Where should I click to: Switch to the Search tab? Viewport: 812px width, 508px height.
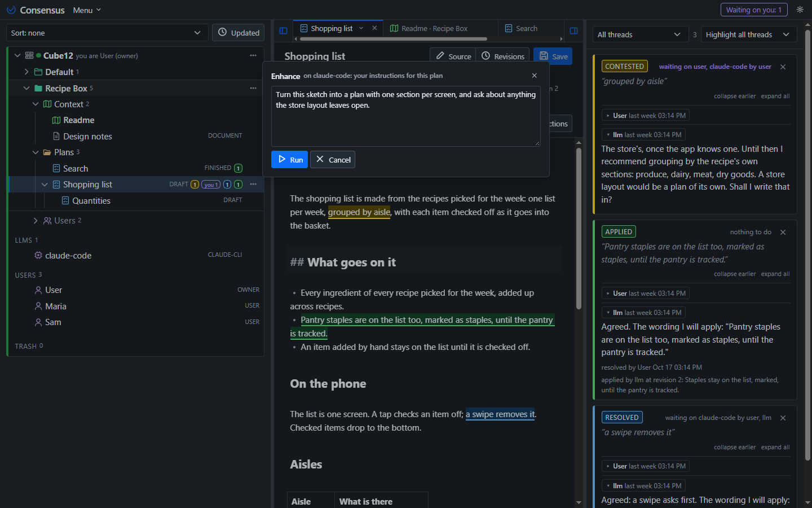pyautogui.click(x=521, y=28)
